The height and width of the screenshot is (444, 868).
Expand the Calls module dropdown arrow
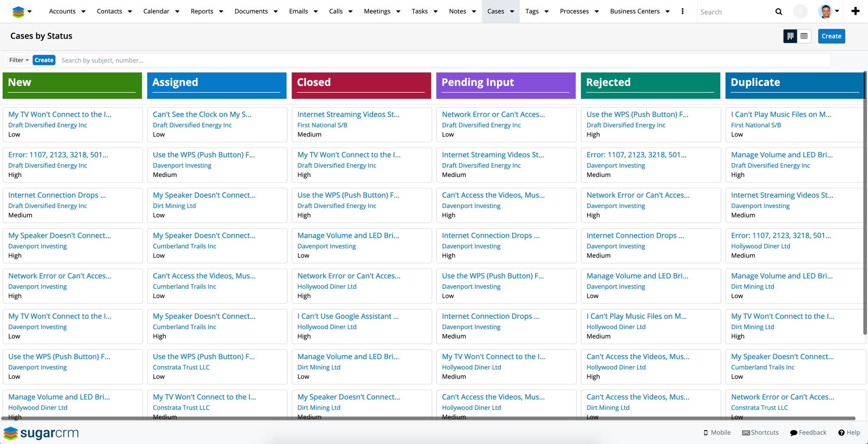pyautogui.click(x=350, y=12)
